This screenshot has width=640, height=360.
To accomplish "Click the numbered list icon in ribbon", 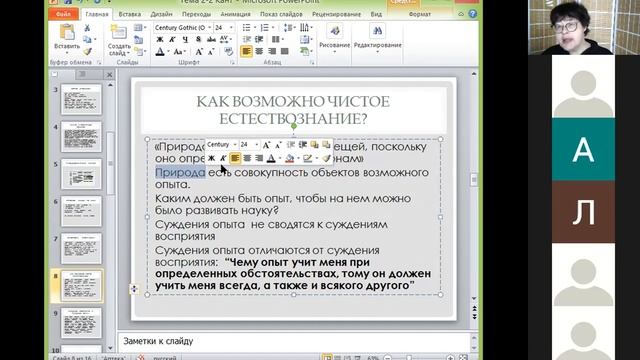I will (264, 27).
